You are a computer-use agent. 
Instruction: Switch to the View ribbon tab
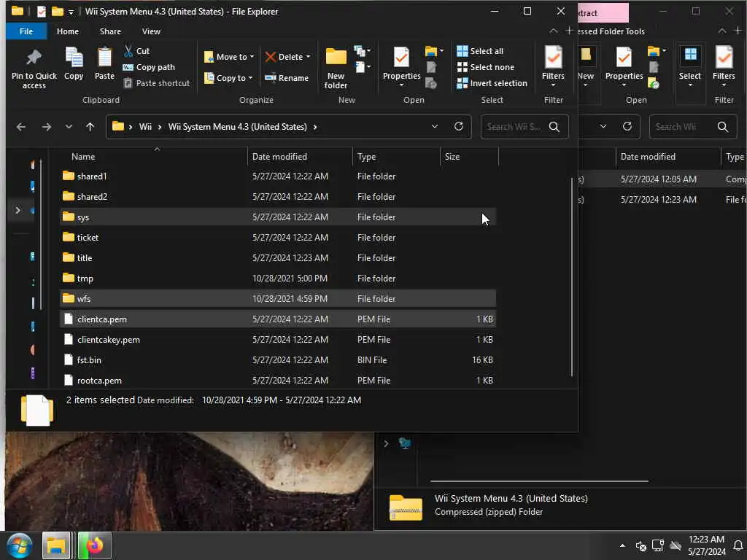(151, 31)
